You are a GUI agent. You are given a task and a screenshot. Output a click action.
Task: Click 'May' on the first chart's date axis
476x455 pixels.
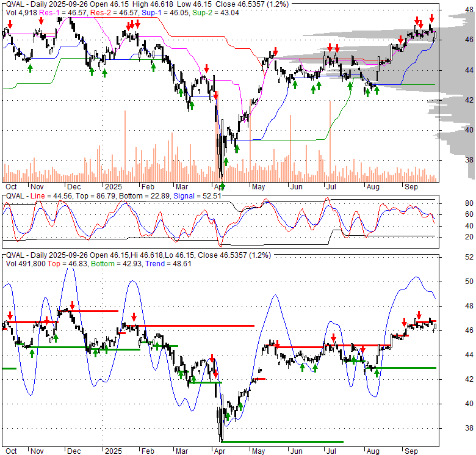258,187
